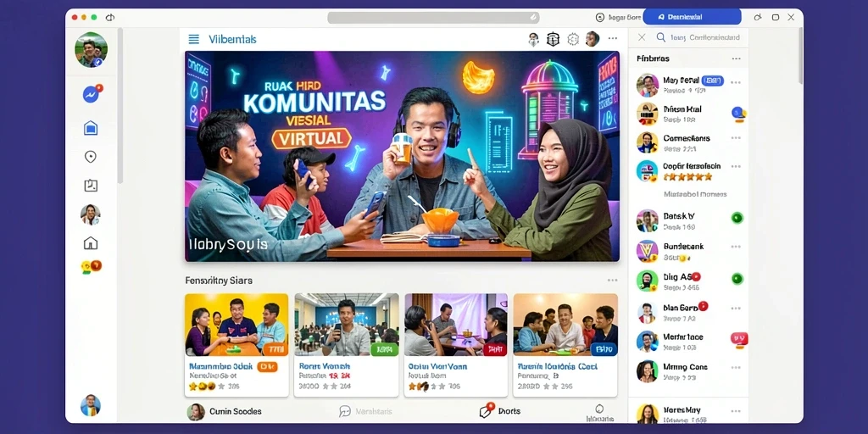Switch to the rightmost bottom tab
868x434 pixels.
coord(599,413)
